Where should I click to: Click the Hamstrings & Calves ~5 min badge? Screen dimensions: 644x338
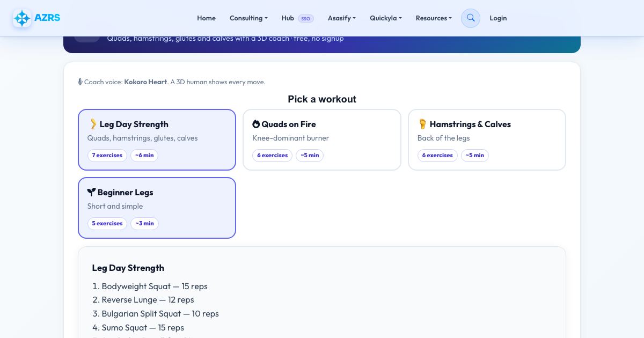click(x=475, y=156)
